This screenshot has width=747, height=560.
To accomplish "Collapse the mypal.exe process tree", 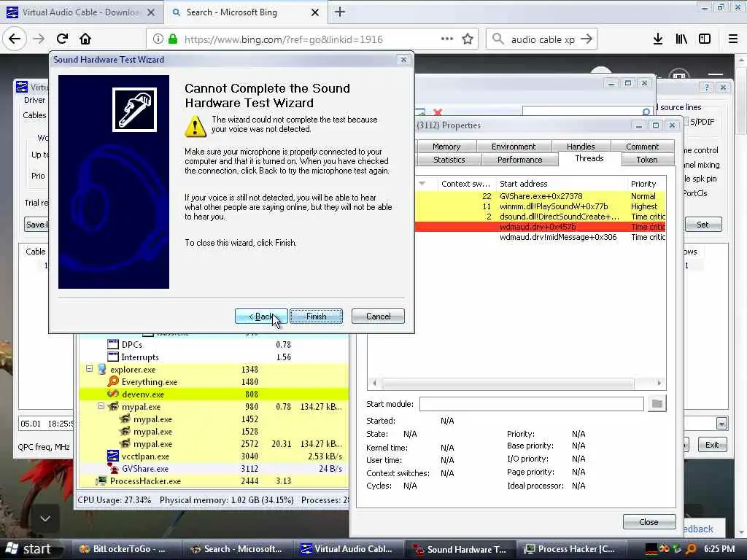I will 101,406.
